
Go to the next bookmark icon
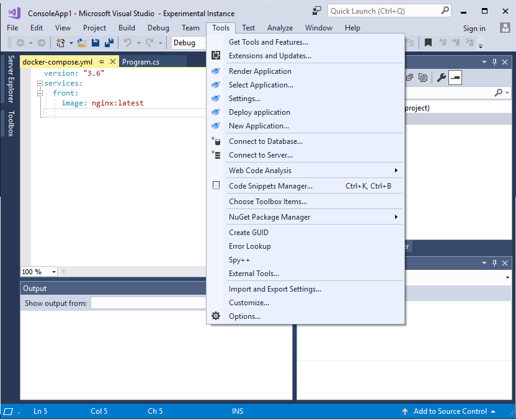pos(456,42)
